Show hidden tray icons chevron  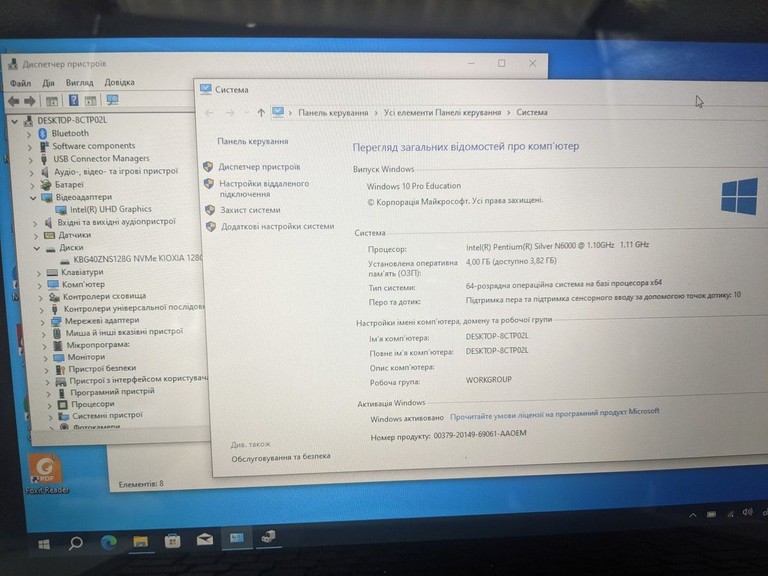tap(693, 515)
